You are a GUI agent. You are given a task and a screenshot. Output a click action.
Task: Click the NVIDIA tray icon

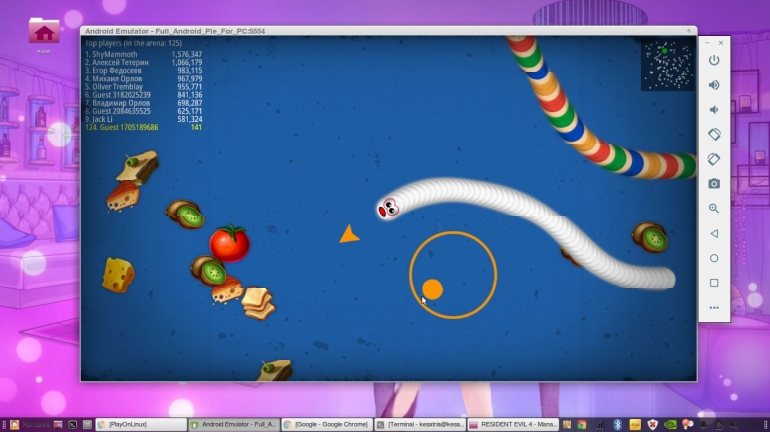coord(670,425)
